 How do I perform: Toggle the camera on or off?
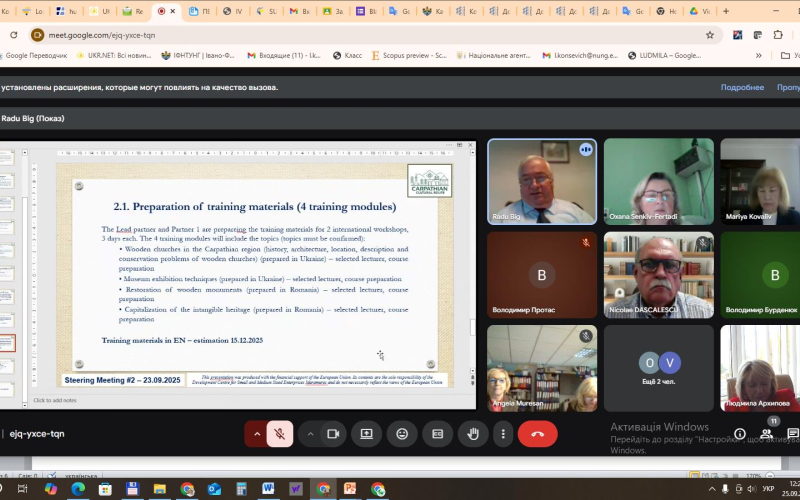333,434
